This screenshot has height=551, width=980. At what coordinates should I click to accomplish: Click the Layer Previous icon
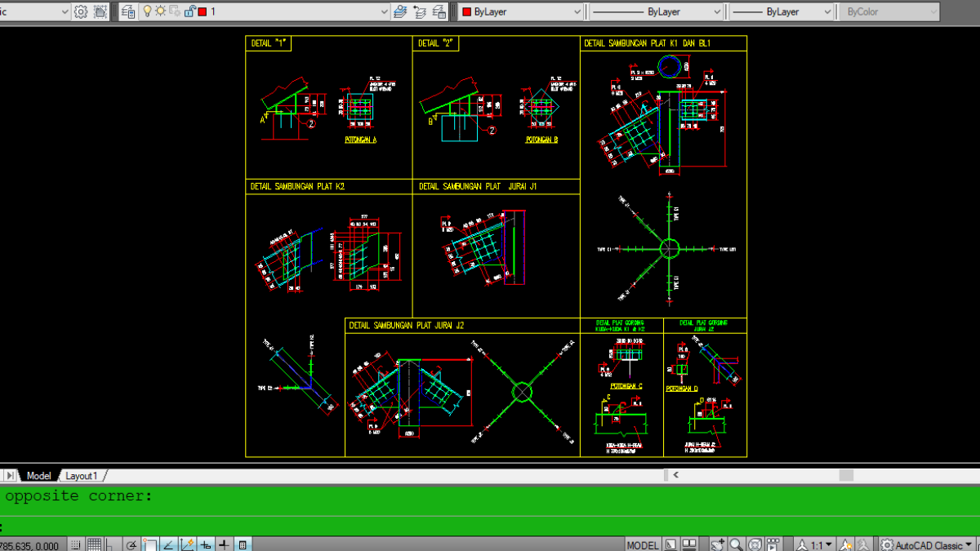421,11
